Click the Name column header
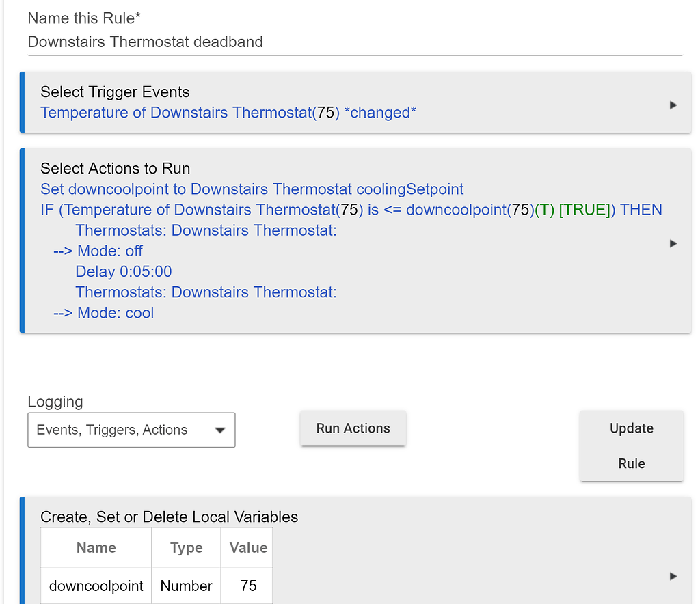 [96, 547]
